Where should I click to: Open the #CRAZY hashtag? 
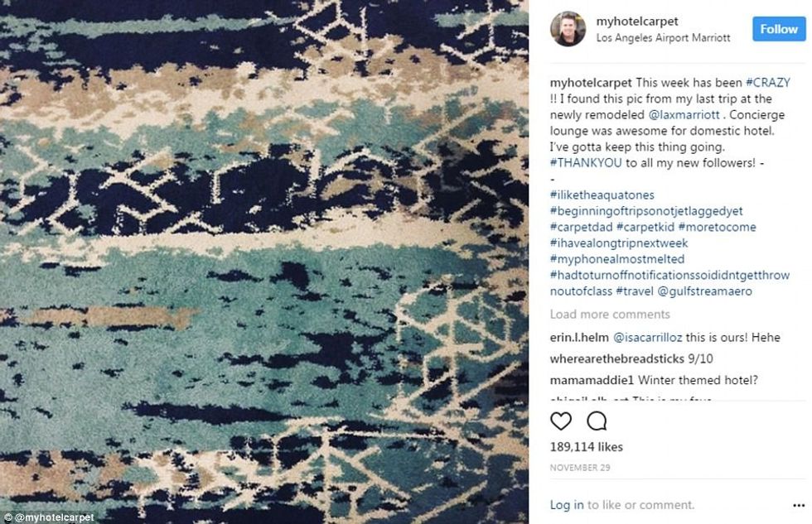pos(767,82)
